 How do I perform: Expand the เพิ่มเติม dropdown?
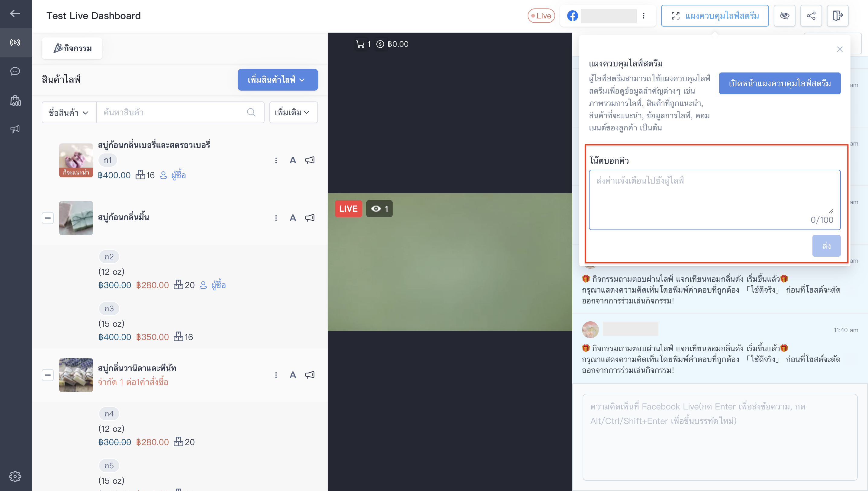point(293,112)
